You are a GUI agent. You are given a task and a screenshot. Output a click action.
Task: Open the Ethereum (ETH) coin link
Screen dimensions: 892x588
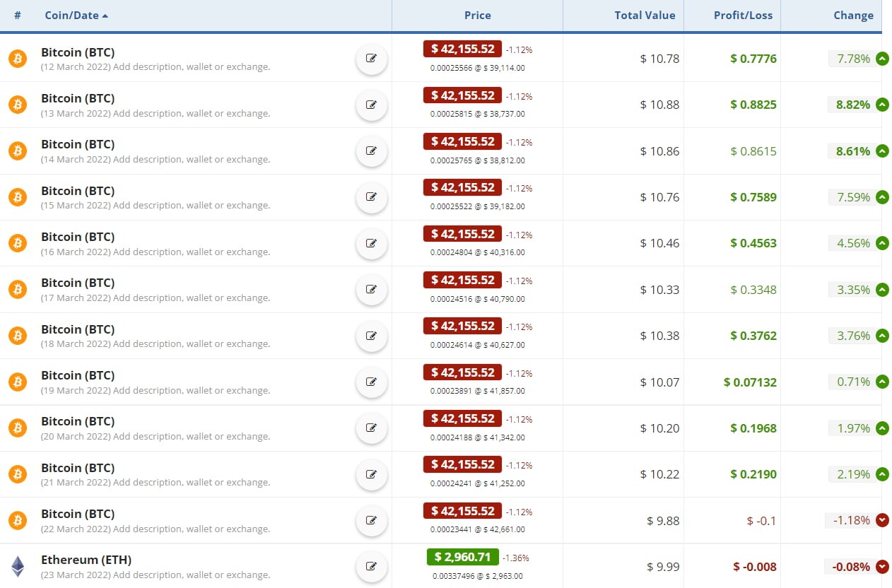coord(86,560)
